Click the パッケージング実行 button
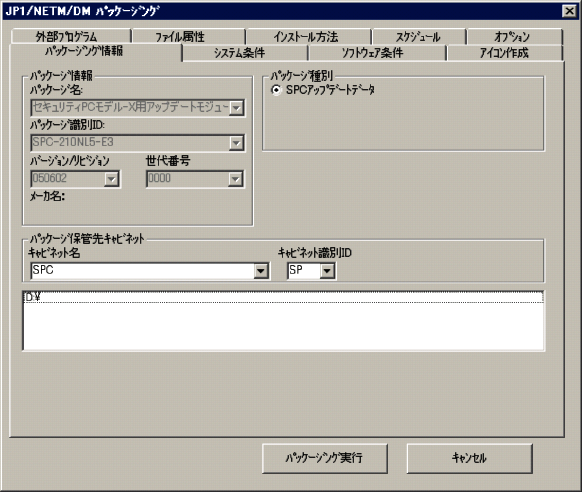582x492 pixels. click(325, 458)
